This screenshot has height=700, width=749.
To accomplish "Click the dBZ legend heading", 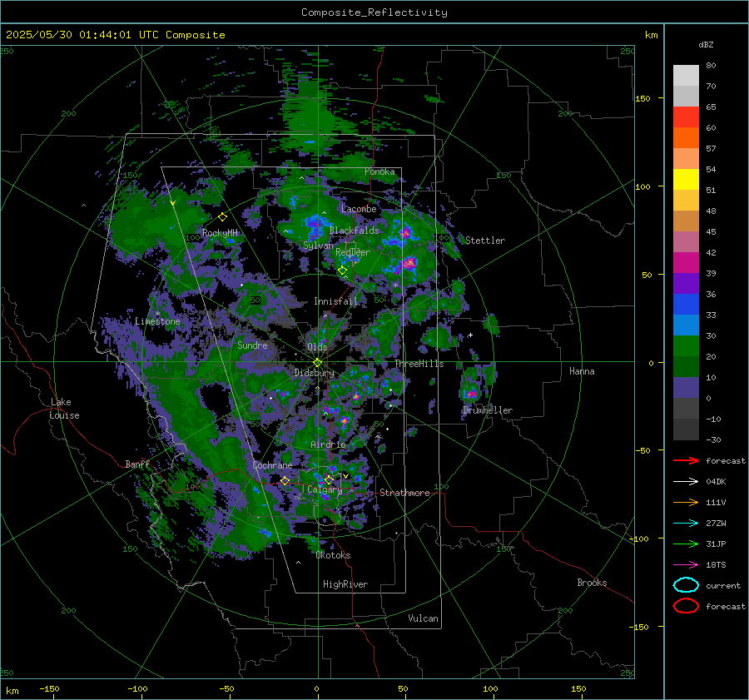I will [x=706, y=44].
